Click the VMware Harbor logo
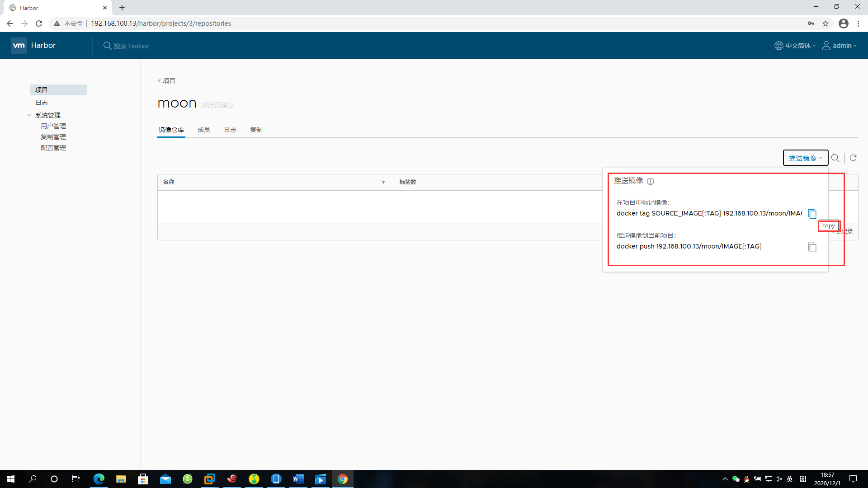Image resolution: width=868 pixels, height=488 pixels. pyautogui.click(x=19, y=45)
